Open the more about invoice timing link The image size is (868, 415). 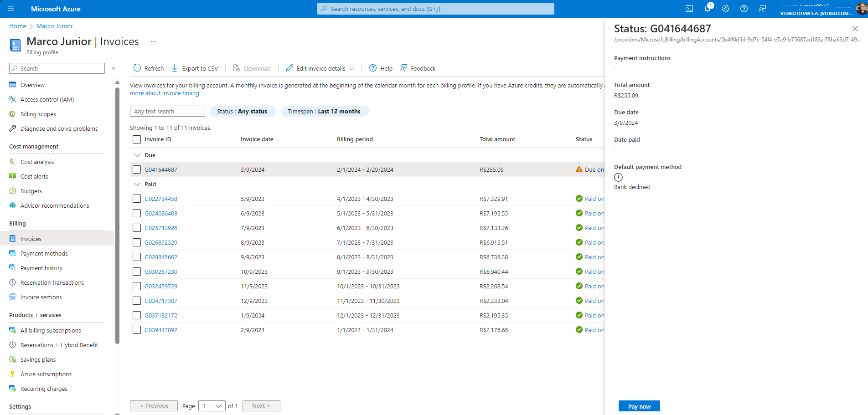[x=165, y=93]
